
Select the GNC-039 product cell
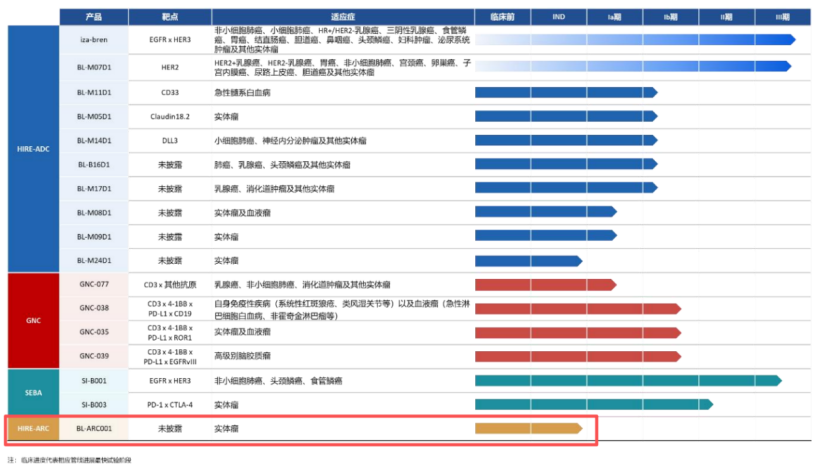(x=94, y=356)
